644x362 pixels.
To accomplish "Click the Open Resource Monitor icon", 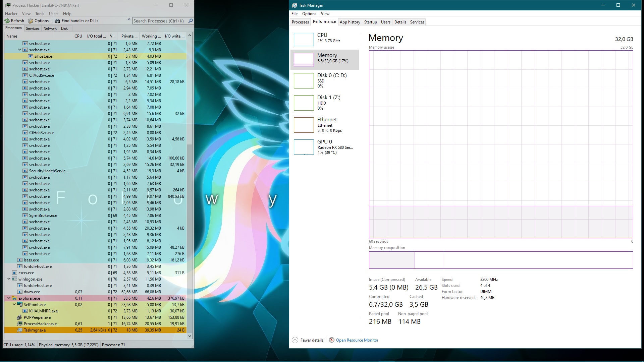I will click(x=332, y=340).
